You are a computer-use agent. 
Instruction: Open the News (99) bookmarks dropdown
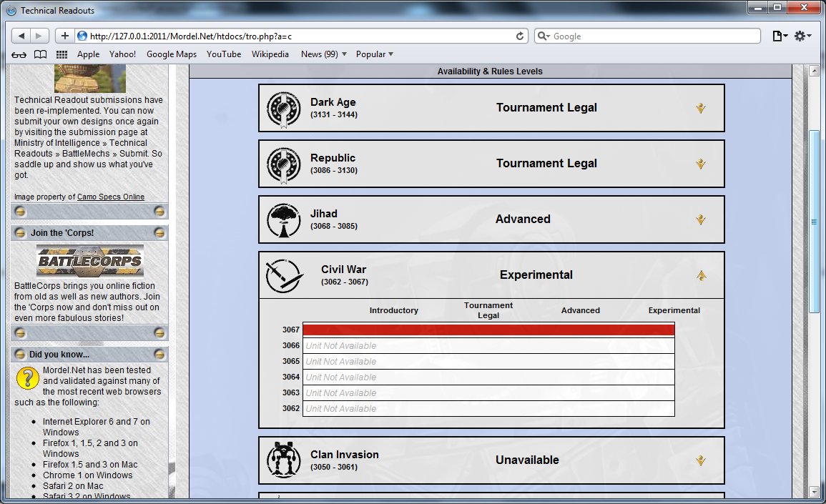point(323,54)
